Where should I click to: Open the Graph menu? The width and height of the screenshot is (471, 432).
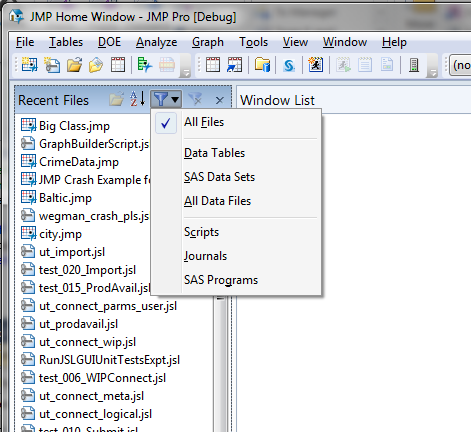(x=208, y=42)
